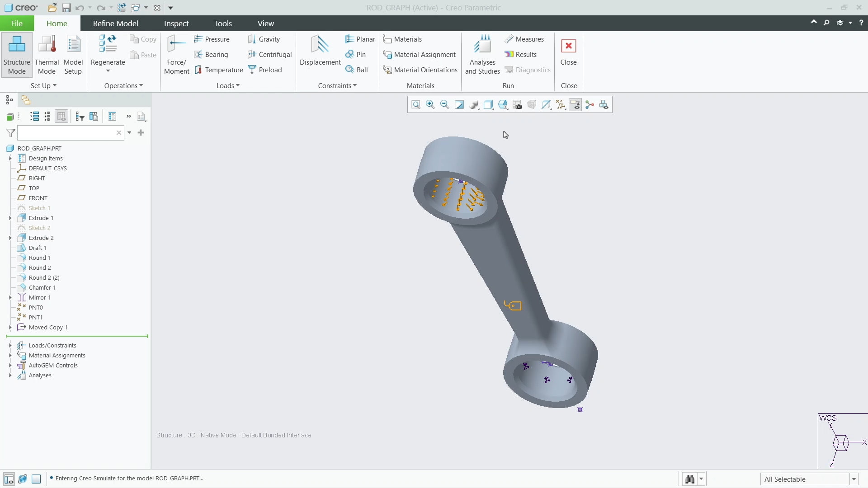Switch to the Refine Model tab
The height and width of the screenshot is (488, 868).
(x=115, y=23)
